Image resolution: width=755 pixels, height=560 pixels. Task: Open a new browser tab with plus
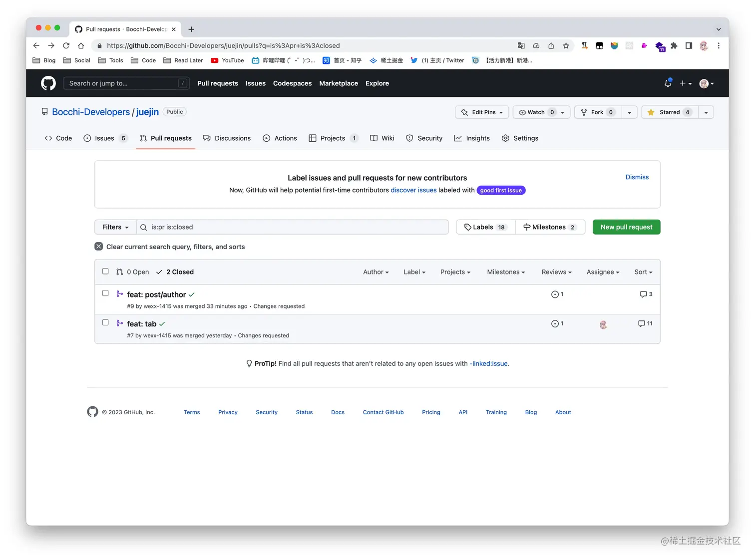[191, 29]
